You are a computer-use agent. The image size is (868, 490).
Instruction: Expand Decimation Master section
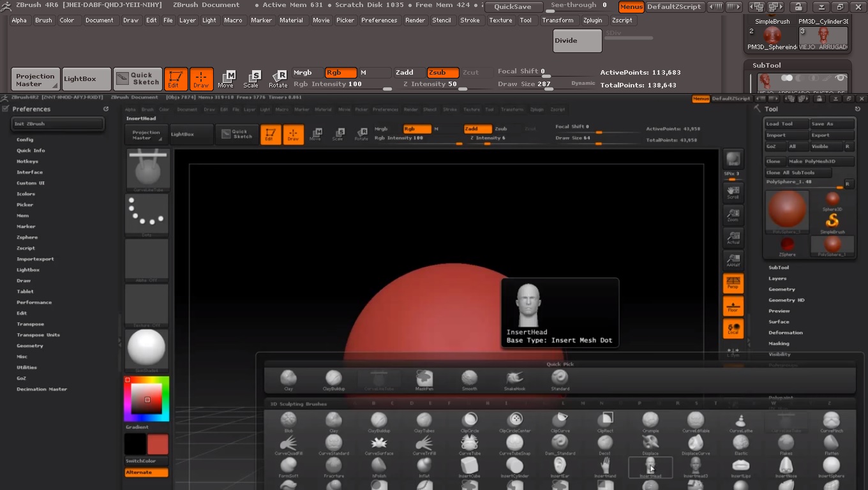pyautogui.click(x=41, y=389)
